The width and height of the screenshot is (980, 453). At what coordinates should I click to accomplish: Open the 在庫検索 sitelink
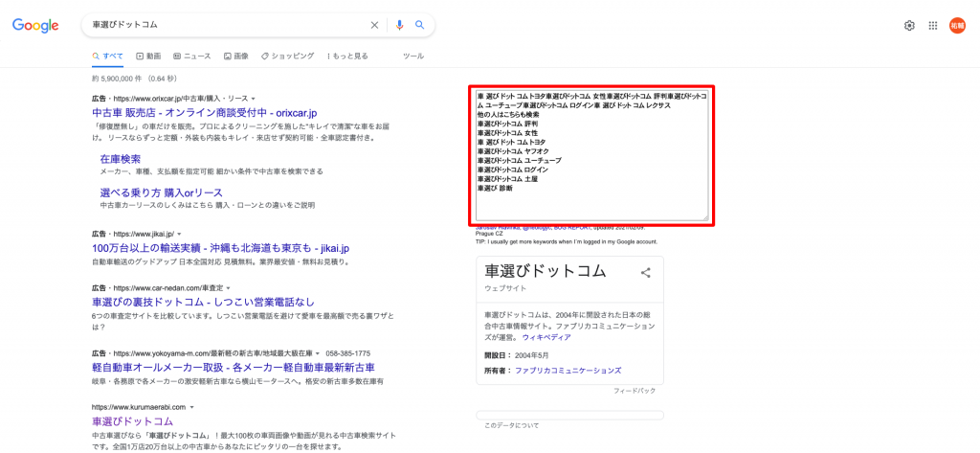[120, 159]
